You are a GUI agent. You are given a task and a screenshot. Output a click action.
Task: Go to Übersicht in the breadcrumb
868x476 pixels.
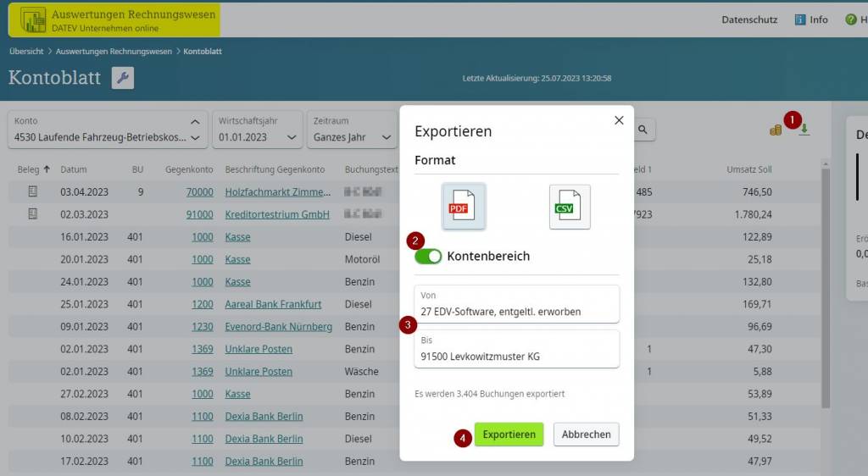point(26,52)
